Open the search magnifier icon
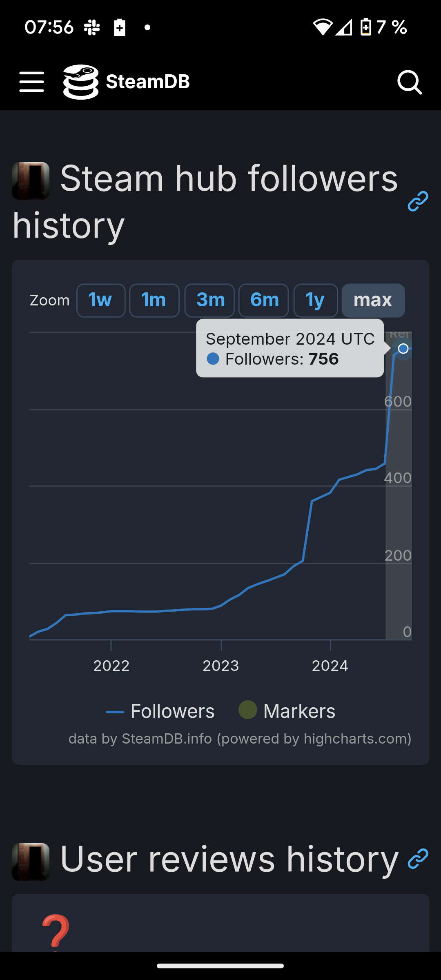The image size is (441, 980). (409, 82)
